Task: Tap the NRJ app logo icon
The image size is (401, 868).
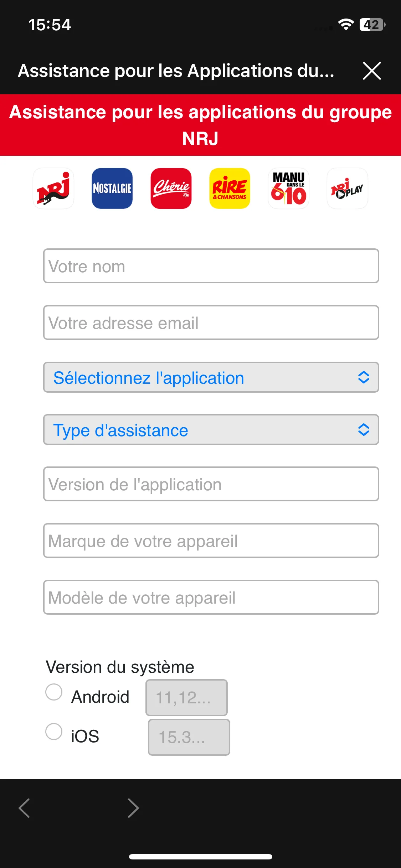Action: (53, 188)
